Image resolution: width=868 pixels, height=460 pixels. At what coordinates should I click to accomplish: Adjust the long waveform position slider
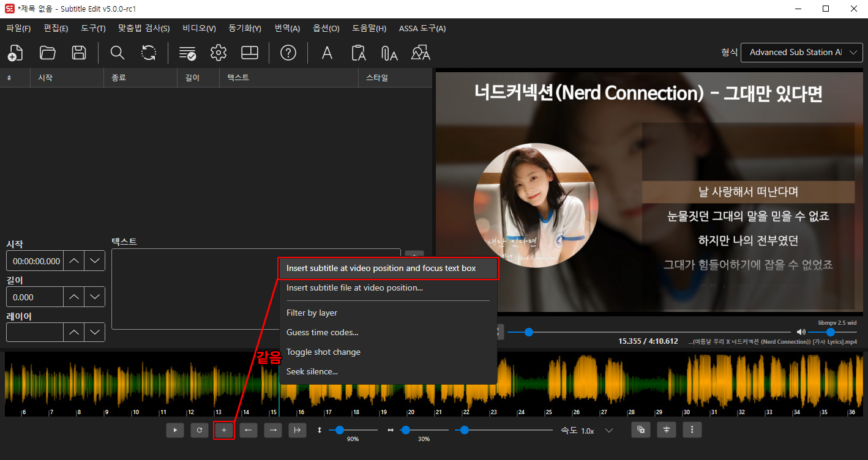[x=504, y=431]
